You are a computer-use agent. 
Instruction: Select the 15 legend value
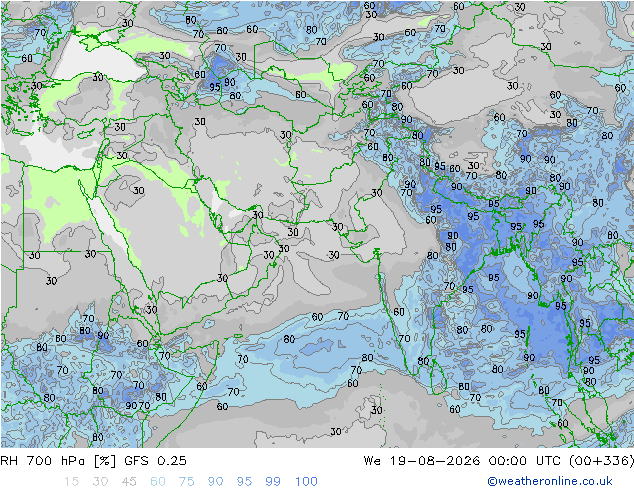coord(71,481)
